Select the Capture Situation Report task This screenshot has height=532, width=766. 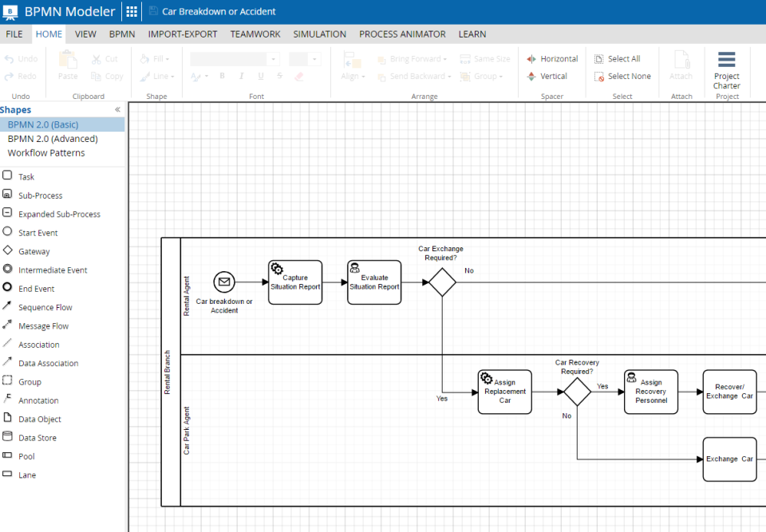pyautogui.click(x=295, y=282)
